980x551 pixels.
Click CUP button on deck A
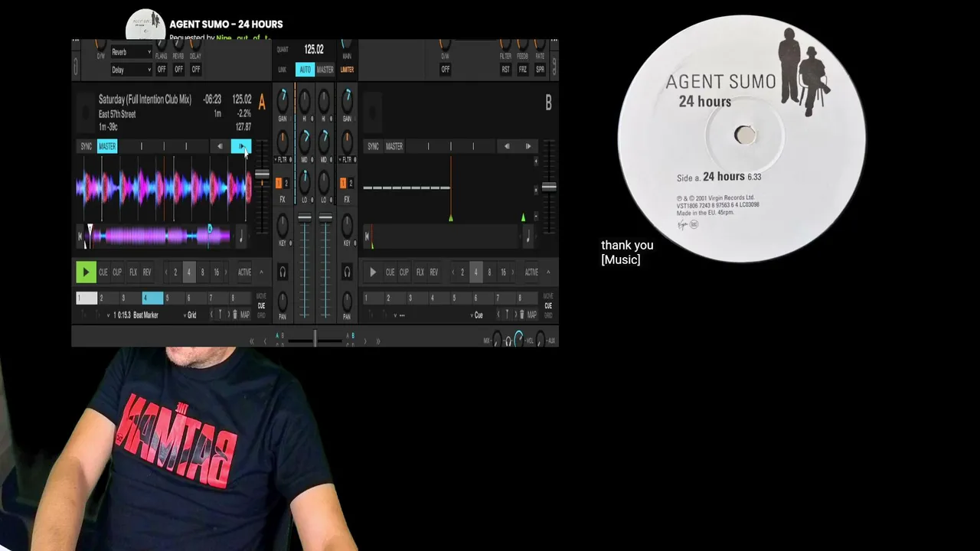117,272
